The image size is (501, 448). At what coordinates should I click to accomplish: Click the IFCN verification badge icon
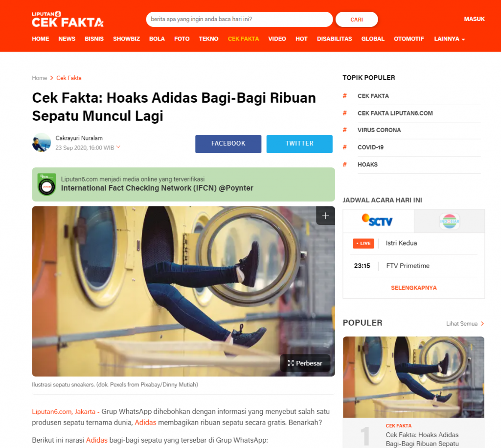[46, 184]
